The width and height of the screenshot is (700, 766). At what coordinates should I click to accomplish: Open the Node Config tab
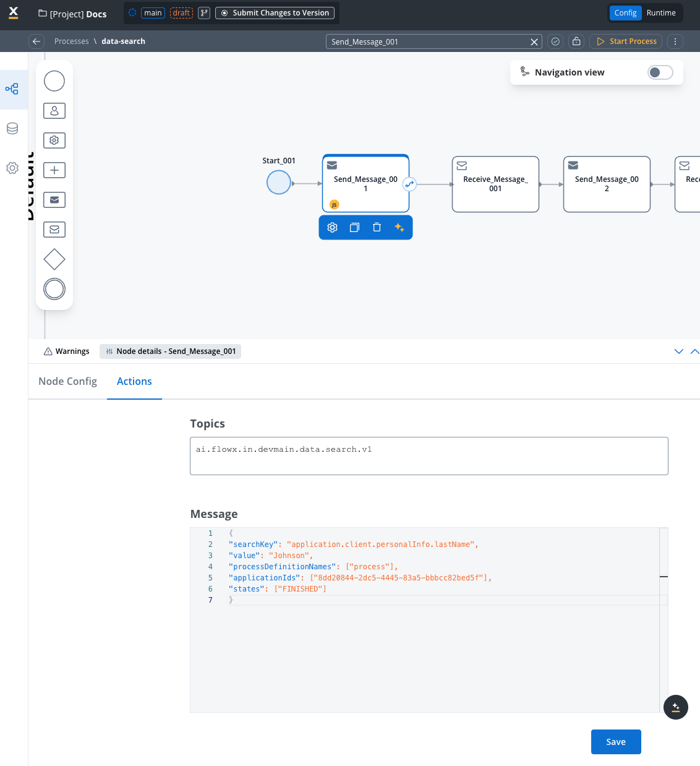[x=67, y=382]
